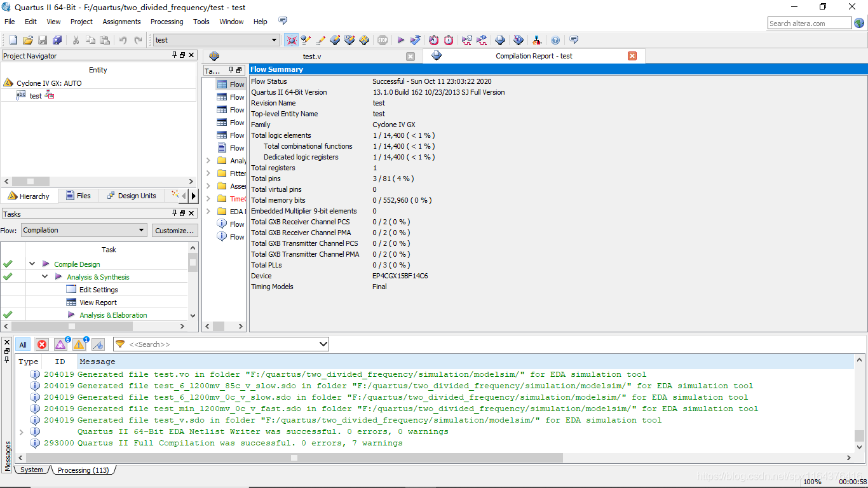Click the Open folder toolbar icon
Screen dimensions: 868x488
pos(28,40)
